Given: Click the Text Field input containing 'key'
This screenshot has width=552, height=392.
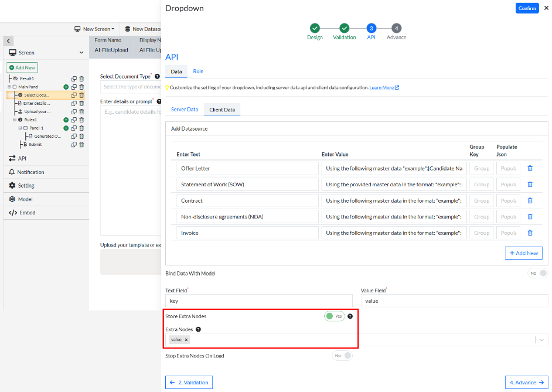Looking at the screenshot, I should coord(258,301).
